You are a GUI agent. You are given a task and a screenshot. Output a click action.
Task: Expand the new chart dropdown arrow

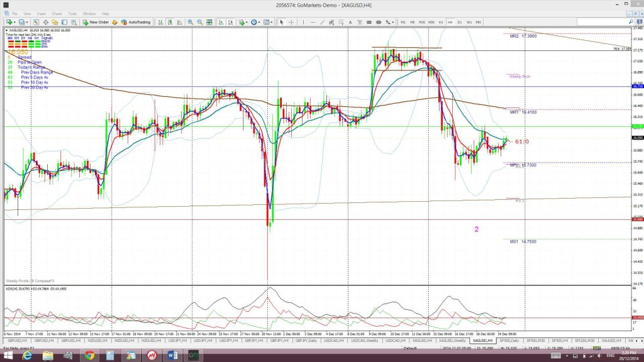click(14, 23)
